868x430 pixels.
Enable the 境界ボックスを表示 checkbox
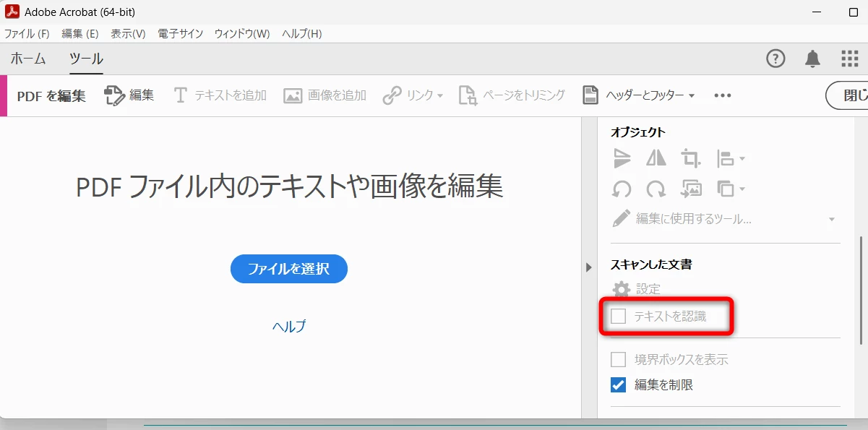click(619, 359)
